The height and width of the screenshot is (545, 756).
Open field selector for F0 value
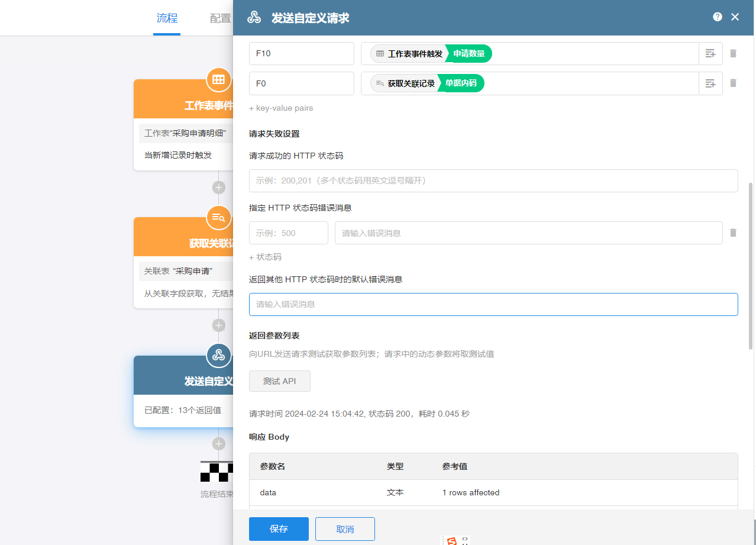710,83
